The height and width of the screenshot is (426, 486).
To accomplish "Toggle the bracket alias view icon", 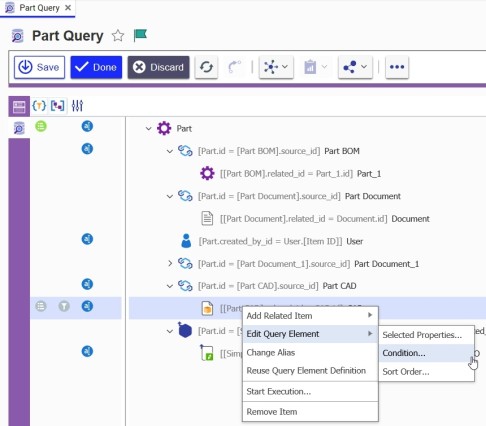I will [58, 106].
